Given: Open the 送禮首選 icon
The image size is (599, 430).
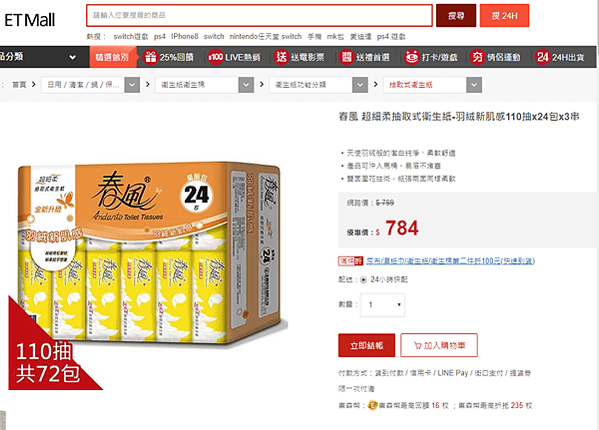Looking at the screenshot, I should tap(346, 57).
